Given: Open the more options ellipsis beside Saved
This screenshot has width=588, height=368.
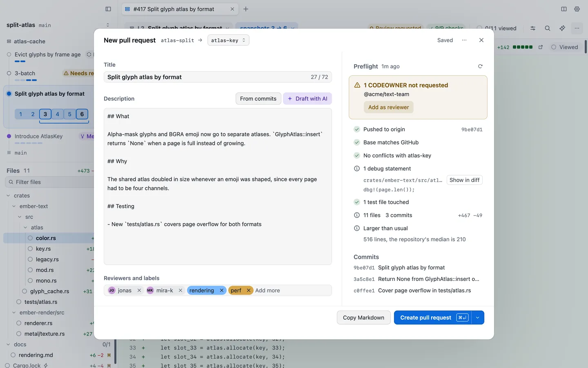Looking at the screenshot, I should pos(464,40).
